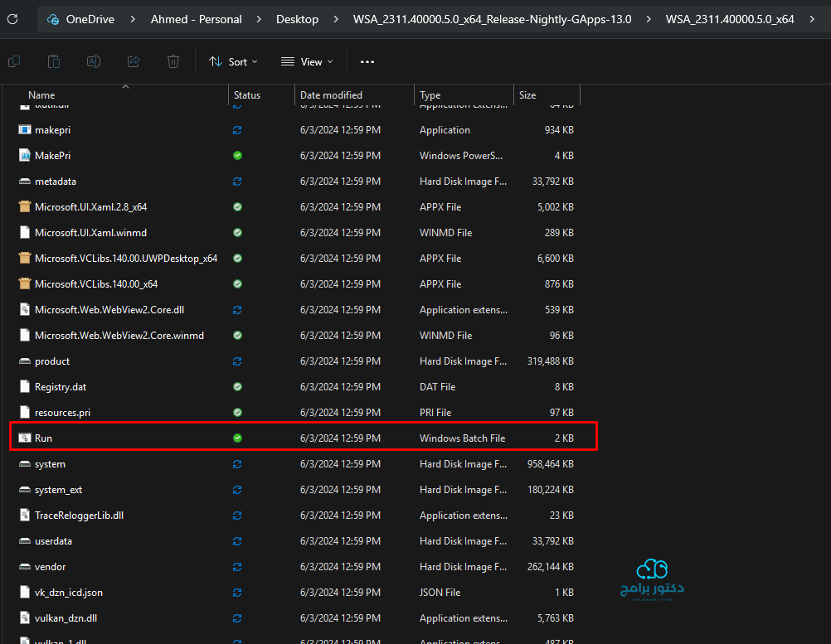
Task: Click the Delete trash icon
Action: [173, 62]
